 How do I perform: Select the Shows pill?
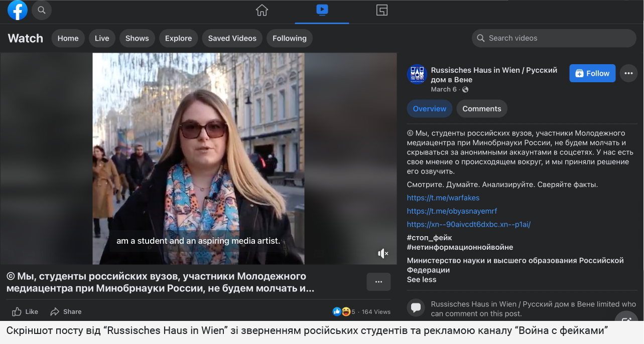point(137,38)
